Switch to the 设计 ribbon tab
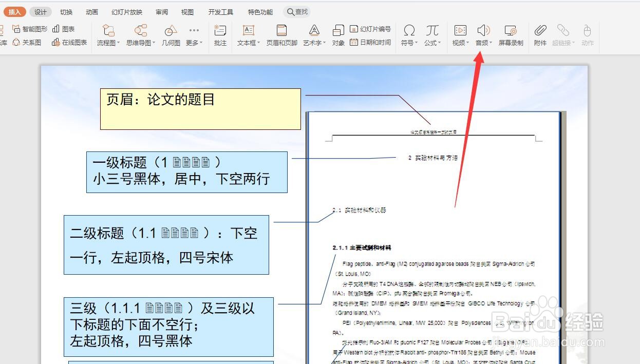The image size is (640, 364). tap(41, 11)
